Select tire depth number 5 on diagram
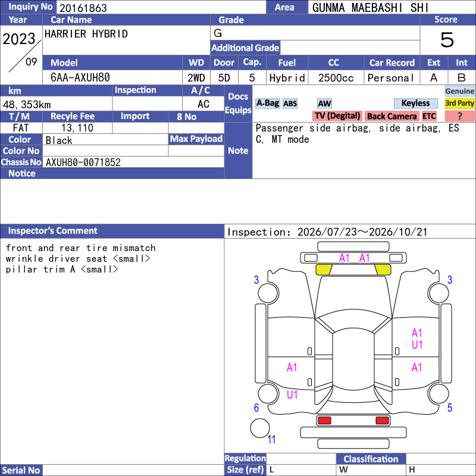The image size is (476, 476). click(450, 408)
